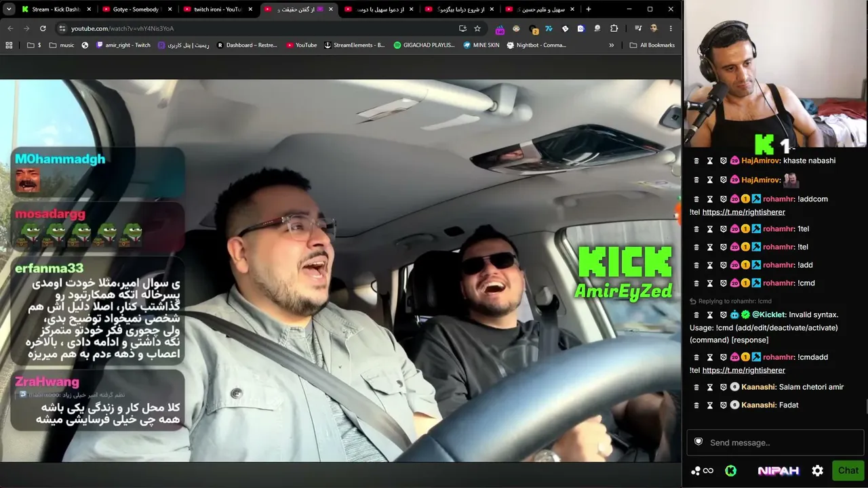Open @Kicklet's user profile name
The height and width of the screenshot is (488, 868).
768,315
